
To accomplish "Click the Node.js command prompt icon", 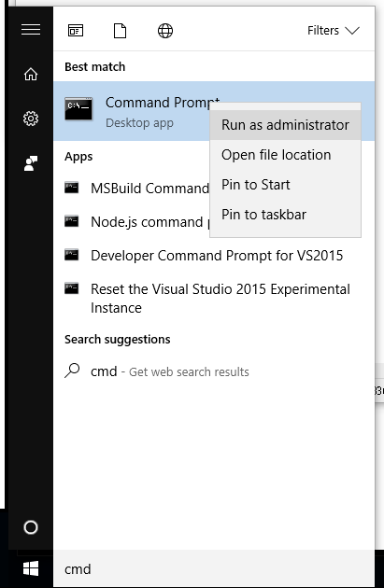I will [x=71, y=221].
